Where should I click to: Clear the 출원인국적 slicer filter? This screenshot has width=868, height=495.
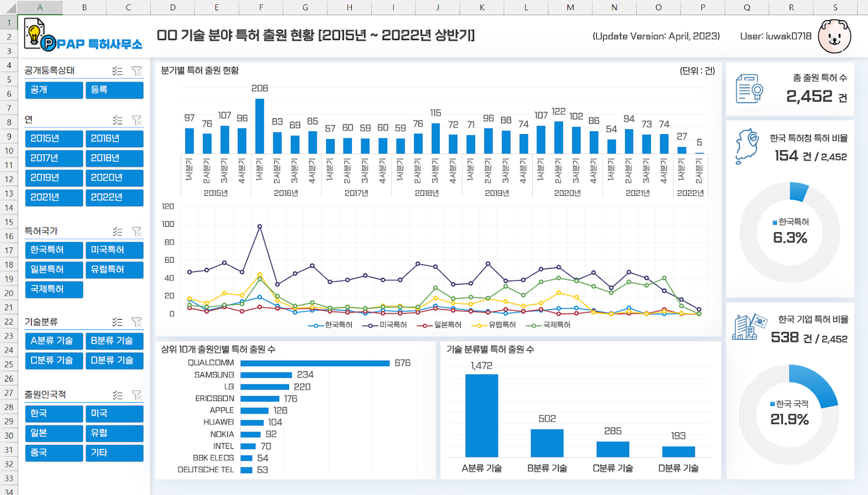[x=137, y=395]
